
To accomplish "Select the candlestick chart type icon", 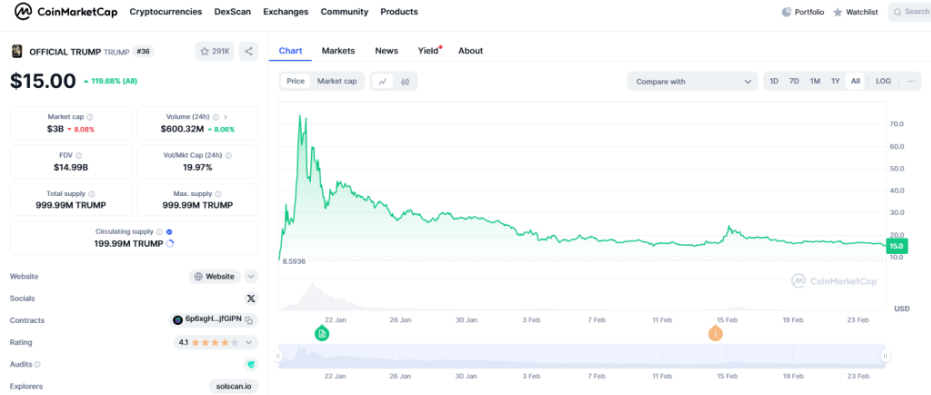I will point(406,81).
